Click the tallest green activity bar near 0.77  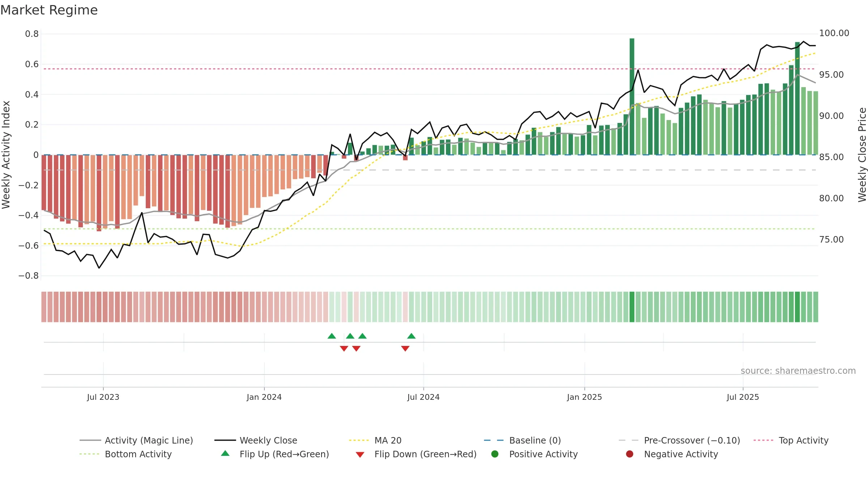click(x=632, y=97)
